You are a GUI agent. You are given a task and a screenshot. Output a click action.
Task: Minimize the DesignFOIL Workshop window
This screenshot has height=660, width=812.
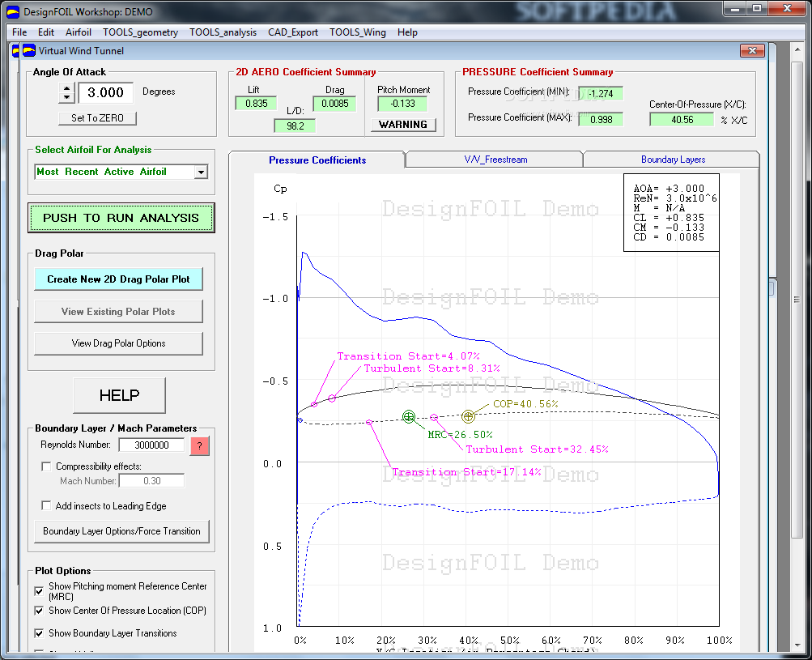734,9
